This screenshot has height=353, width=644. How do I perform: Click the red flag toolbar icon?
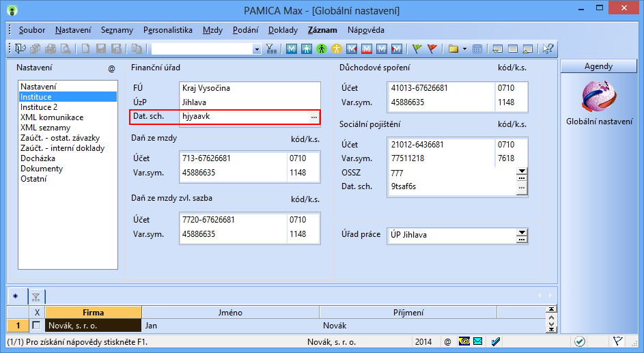coord(432,49)
